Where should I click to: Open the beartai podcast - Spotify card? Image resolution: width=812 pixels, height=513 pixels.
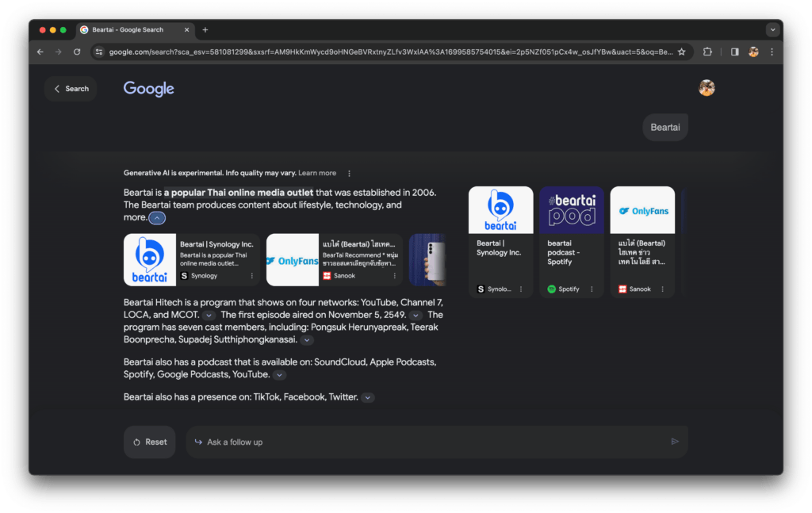572,242
